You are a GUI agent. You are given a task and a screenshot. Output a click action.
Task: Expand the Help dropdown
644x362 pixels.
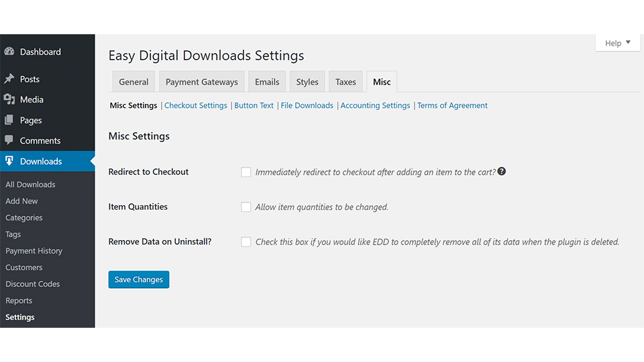coord(617,43)
